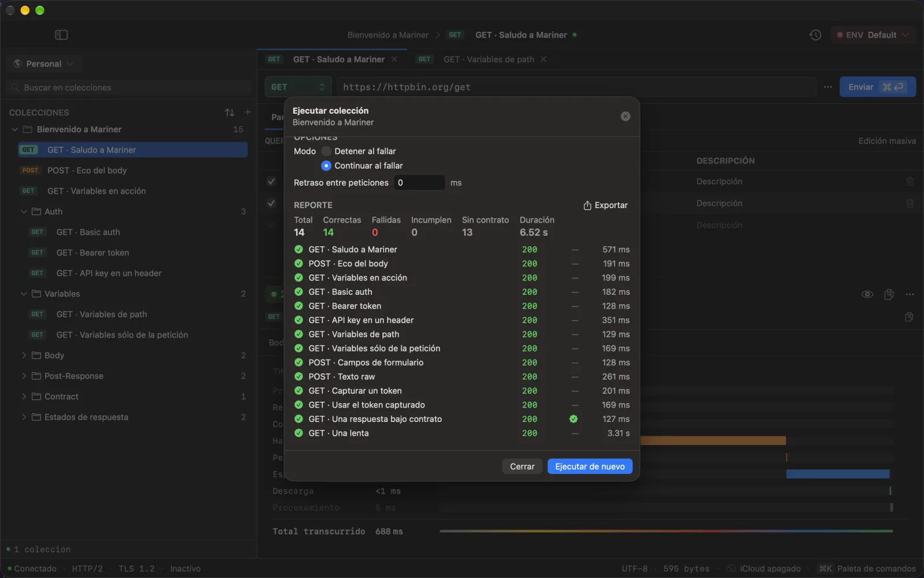The height and width of the screenshot is (578, 924).
Task: Close the GET · Variables de path tab
Action: (x=543, y=59)
